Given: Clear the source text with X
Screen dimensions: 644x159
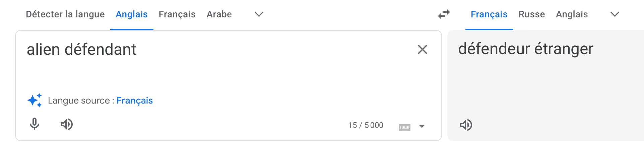Looking at the screenshot, I should pyautogui.click(x=422, y=49).
